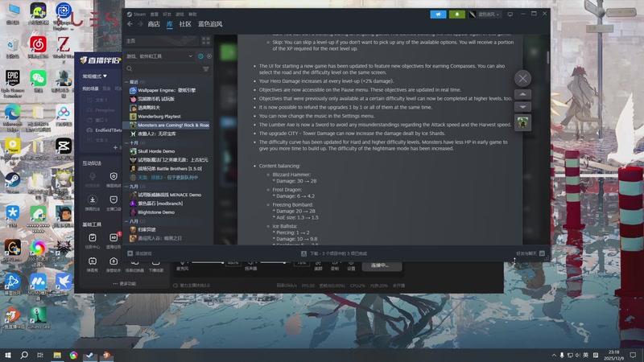Select Blightstone Demo entry
The height and width of the screenshot is (362, 644).
pos(168,212)
